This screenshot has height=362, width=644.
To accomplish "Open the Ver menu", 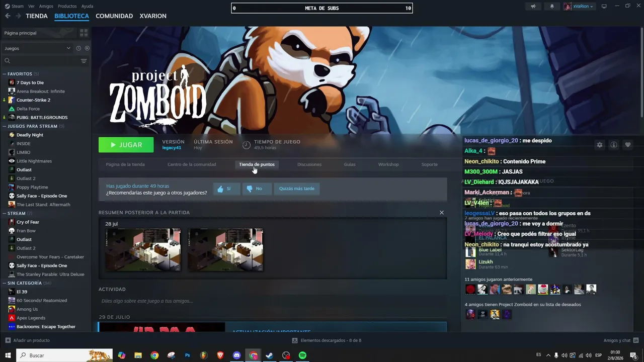I will [x=31, y=7].
